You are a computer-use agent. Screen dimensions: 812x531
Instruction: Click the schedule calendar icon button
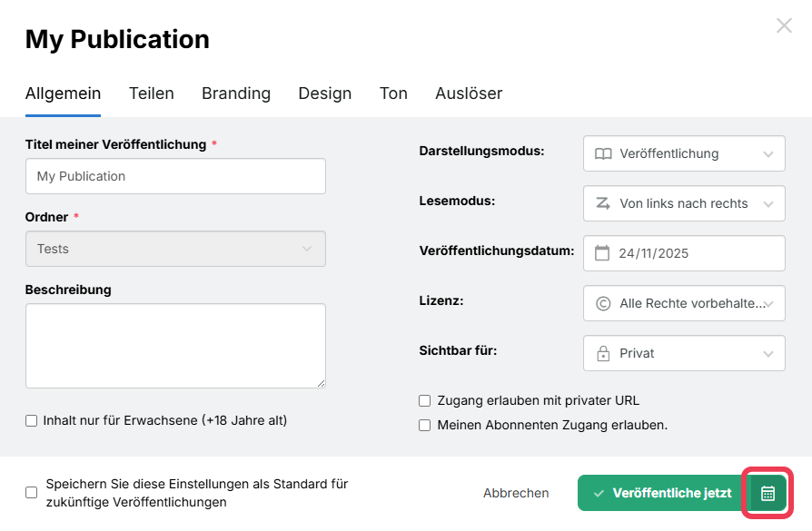(767, 493)
